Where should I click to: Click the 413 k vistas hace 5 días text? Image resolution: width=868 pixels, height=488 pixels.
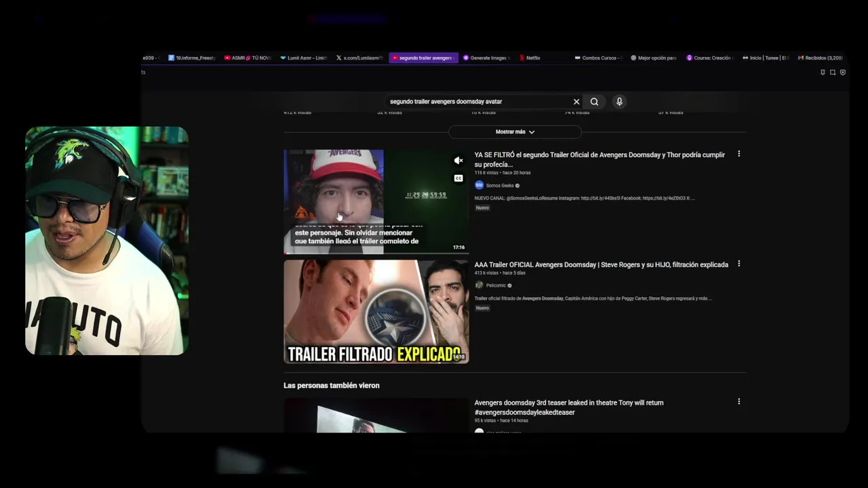[500, 272]
